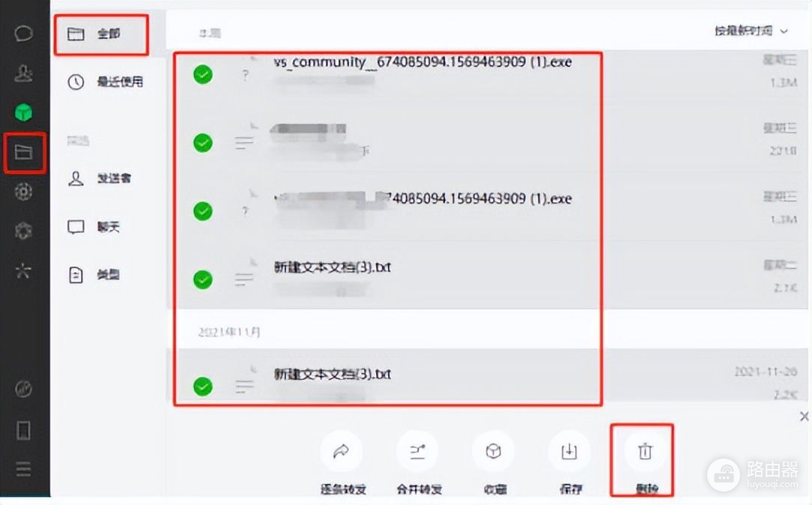812x505 pixels.
Task: Filter files by chat
Action: click(94, 227)
